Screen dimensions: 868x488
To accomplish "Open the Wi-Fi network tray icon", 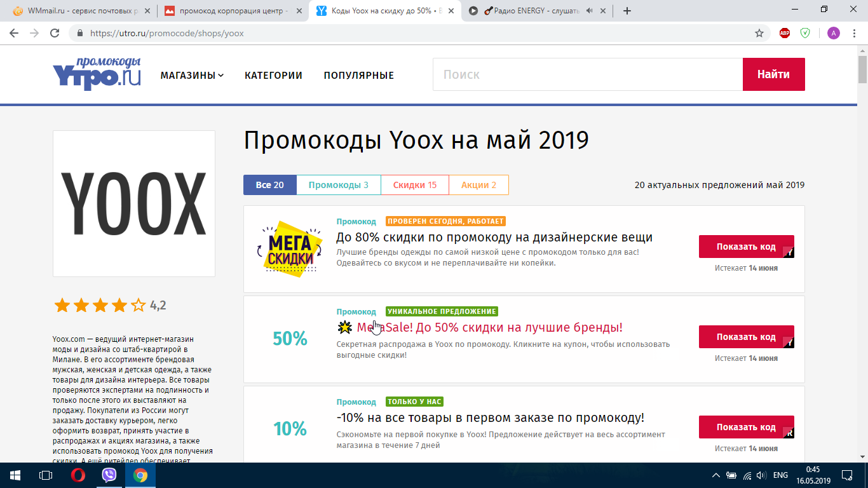I will 747,475.
